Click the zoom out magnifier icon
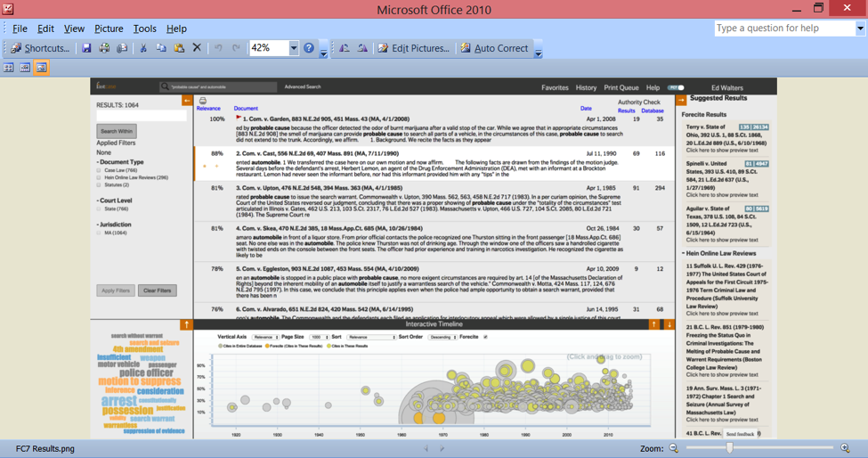The width and height of the screenshot is (868, 458). (674, 448)
